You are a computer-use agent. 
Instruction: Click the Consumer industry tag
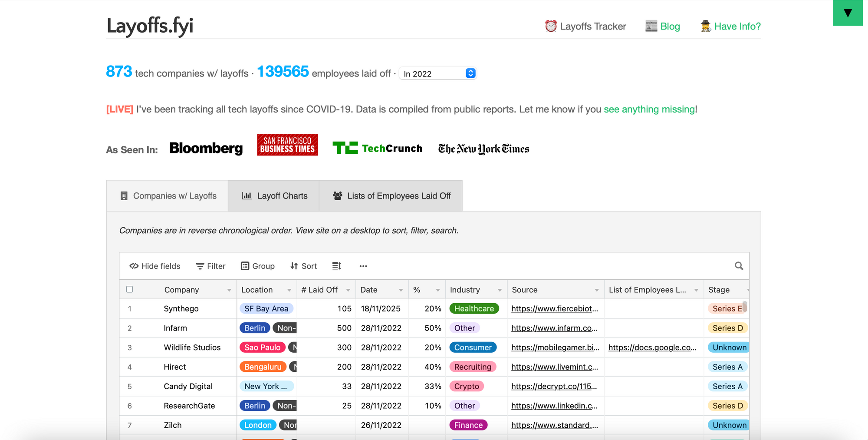tap(473, 347)
